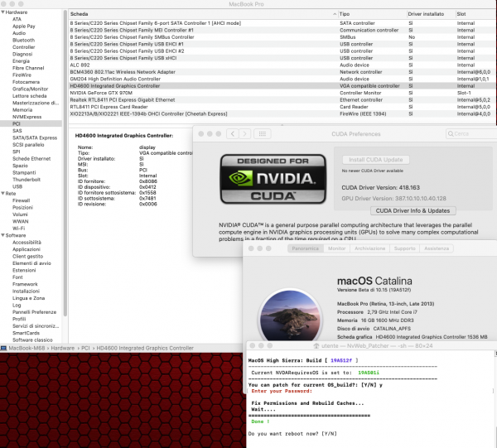Select Wi-Fi under Rete
The image size is (497, 448).
(18, 228)
